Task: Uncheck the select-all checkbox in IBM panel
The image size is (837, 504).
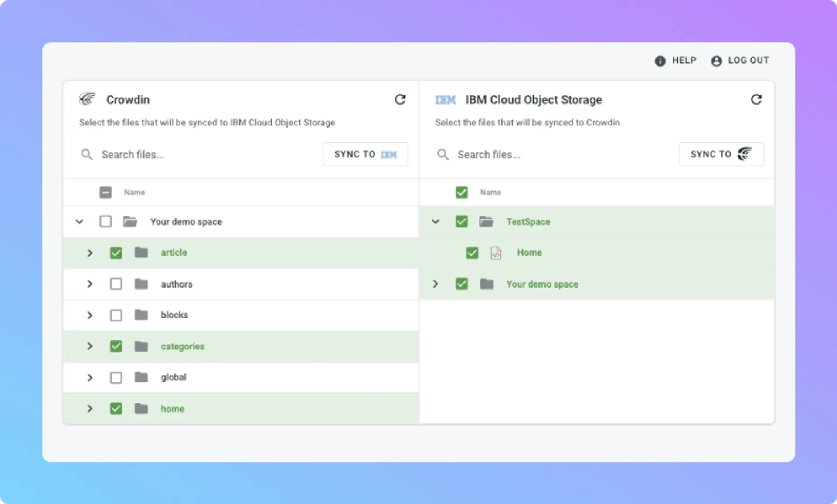Action: (x=462, y=192)
